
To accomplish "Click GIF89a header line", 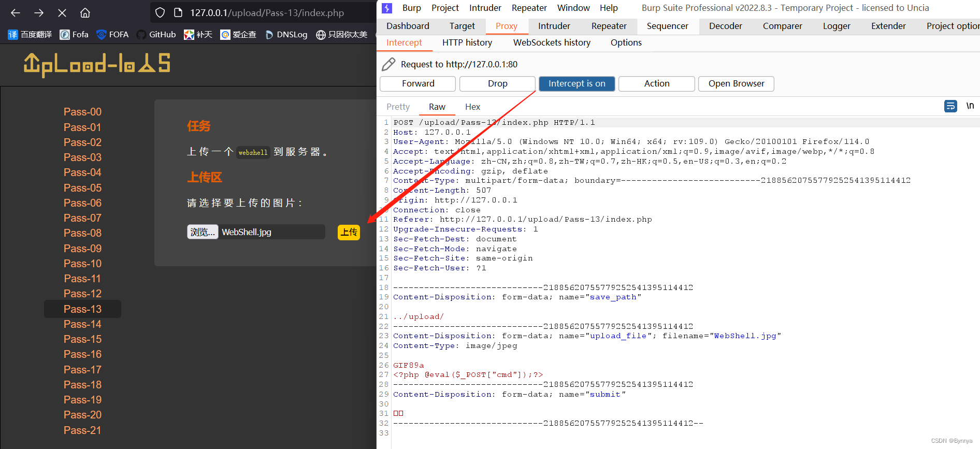I will coord(409,365).
